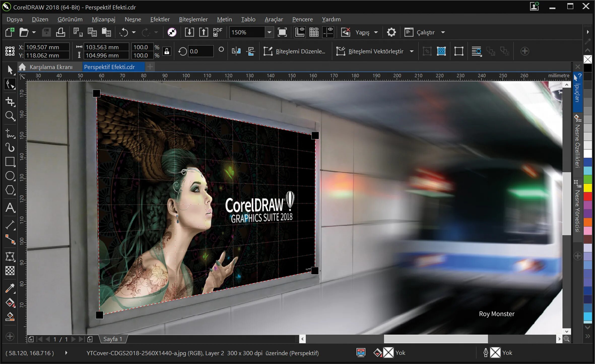Click the Export to PDF icon
The height and width of the screenshot is (364, 595).
coord(217,32)
